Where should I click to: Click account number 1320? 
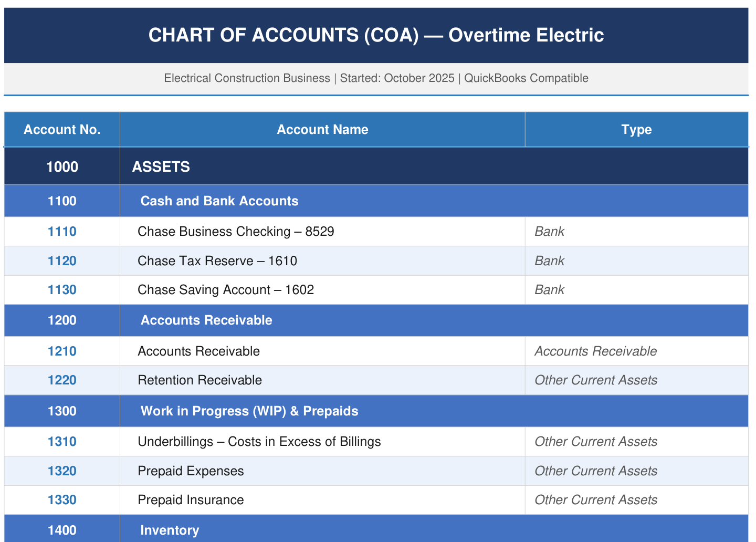coord(62,471)
